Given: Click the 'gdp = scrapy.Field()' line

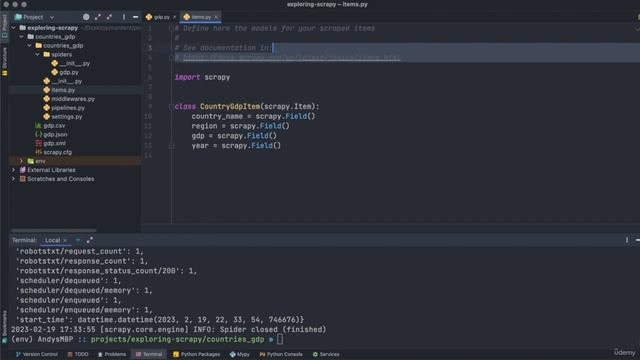Looking at the screenshot, I should pyautogui.click(x=234, y=136).
